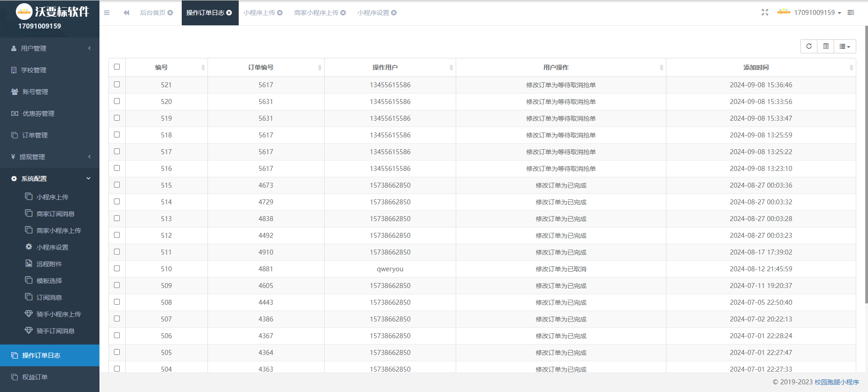The image size is (868, 392).
Task: Open the right-side panel list icon in header
Action: coord(851,12)
